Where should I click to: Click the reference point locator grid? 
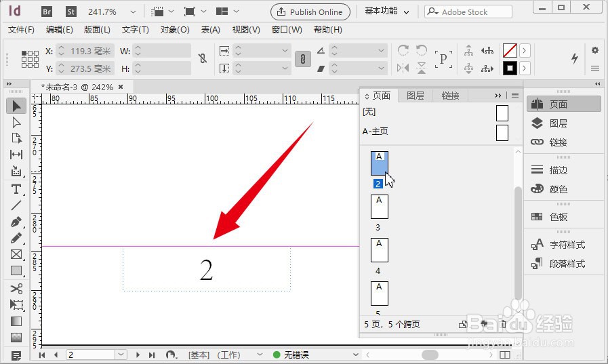[x=30, y=59]
